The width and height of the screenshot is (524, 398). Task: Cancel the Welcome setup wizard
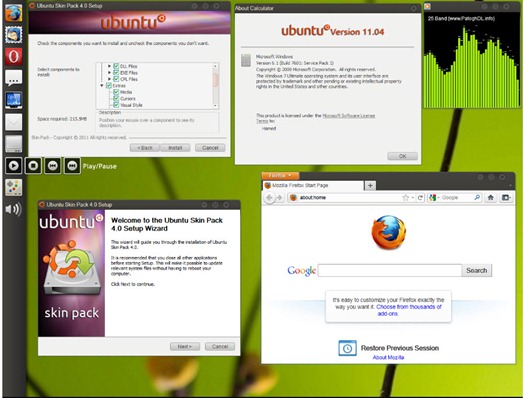click(x=220, y=347)
